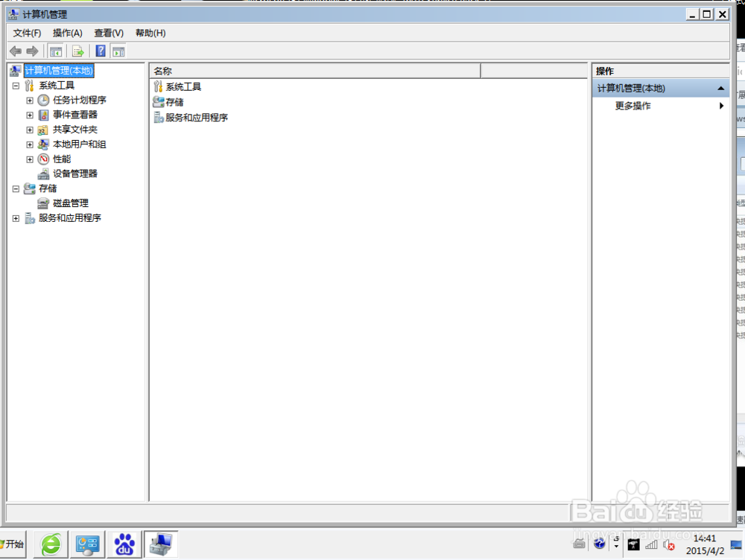Click the Computer Management taskbar icon

click(x=161, y=544)
